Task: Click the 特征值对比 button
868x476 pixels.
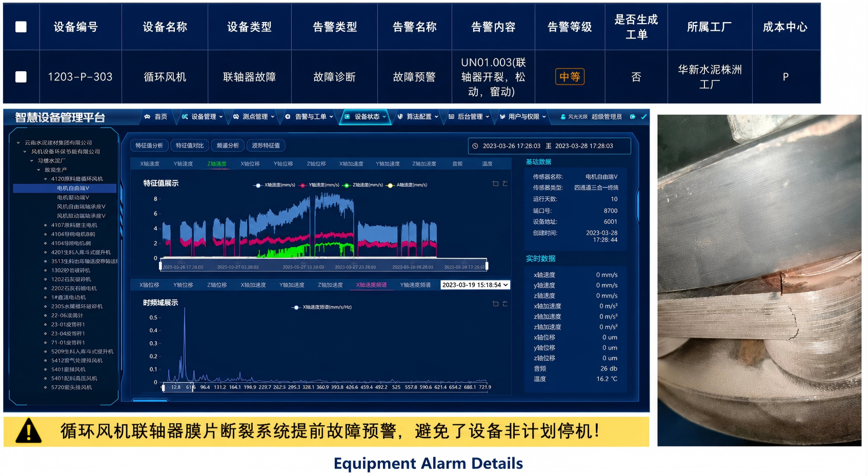Action: pos(190,146)
